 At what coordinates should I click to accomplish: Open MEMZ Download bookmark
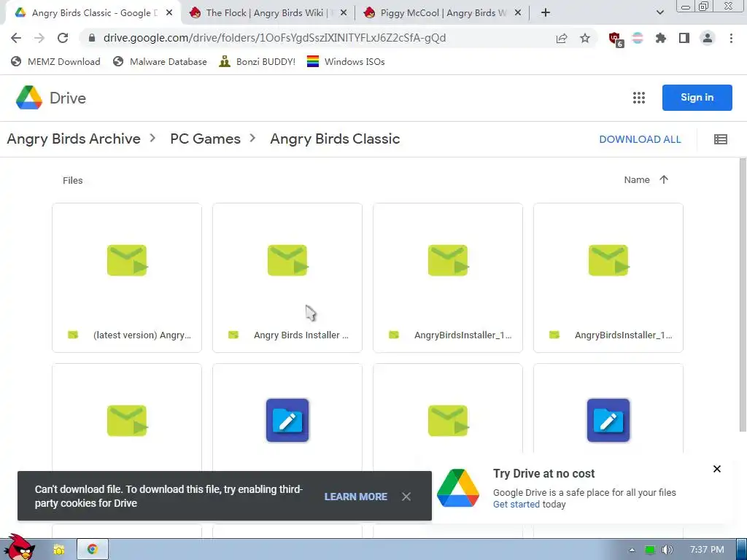[x=55, y=61]
